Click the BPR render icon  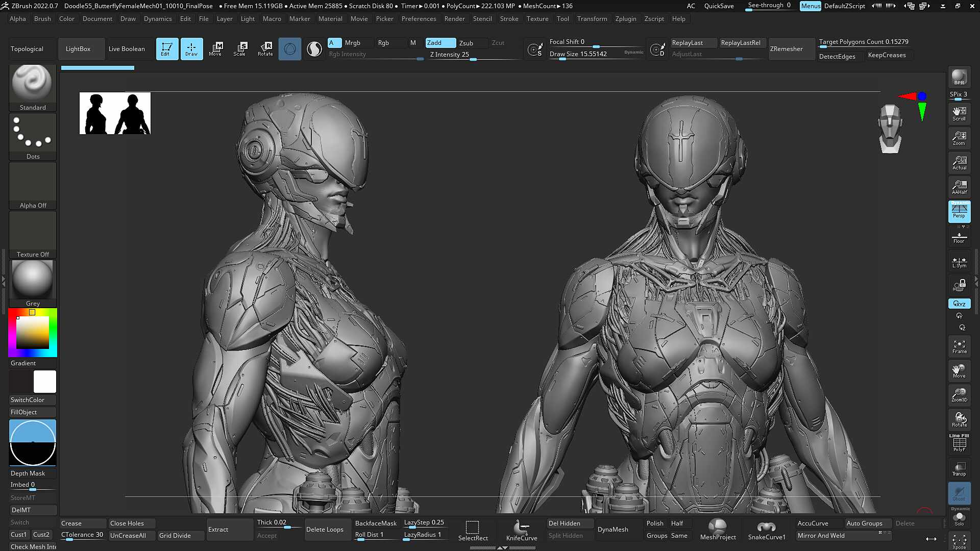959,78
